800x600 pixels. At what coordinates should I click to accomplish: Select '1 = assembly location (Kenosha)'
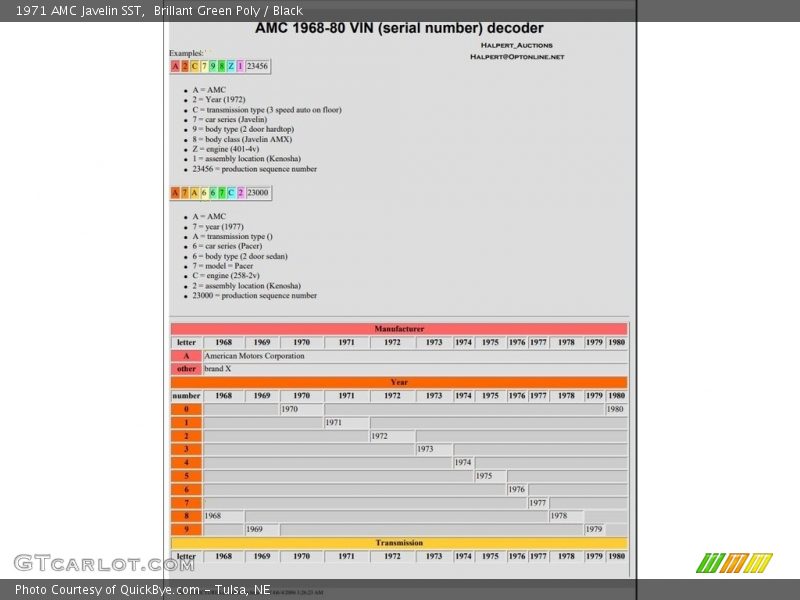(246, 159)
